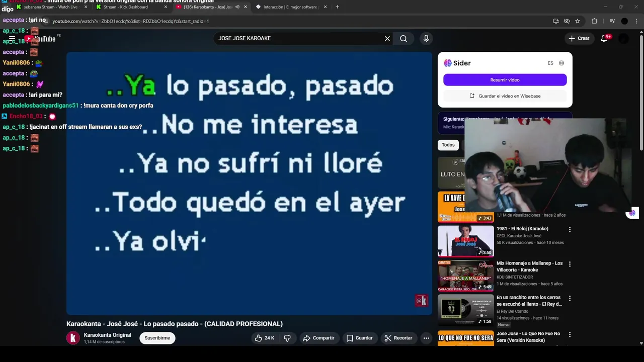This screenshot has height=362, width=644.
Task: Close the Interacción tab
Action: [x=325, y=7]
